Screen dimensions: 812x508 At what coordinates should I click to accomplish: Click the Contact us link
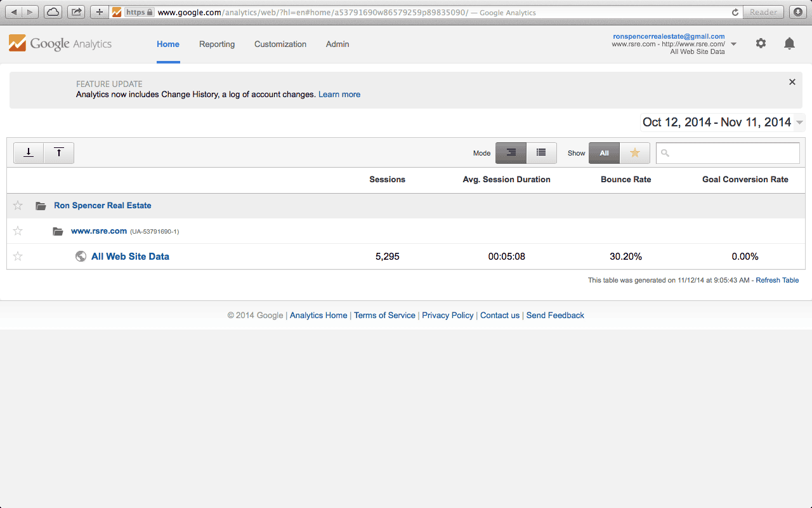(x=500, y=315)
